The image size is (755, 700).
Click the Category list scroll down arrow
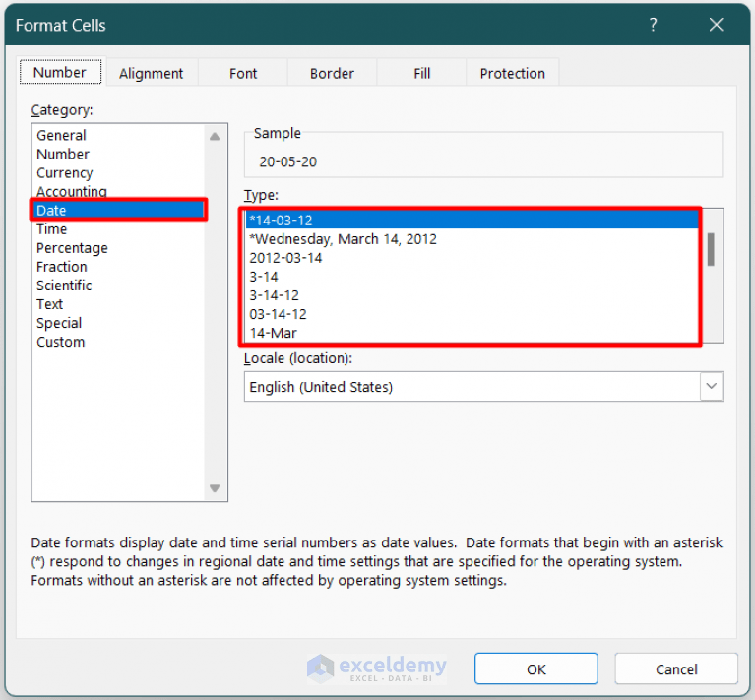click(x=215, y=488)
